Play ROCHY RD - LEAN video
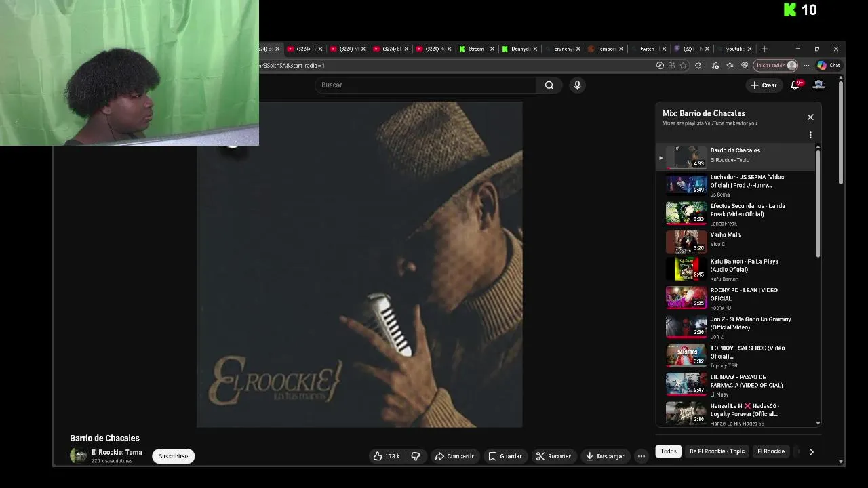The height and width of the screenshot is (488, 868). click(735, 298)
